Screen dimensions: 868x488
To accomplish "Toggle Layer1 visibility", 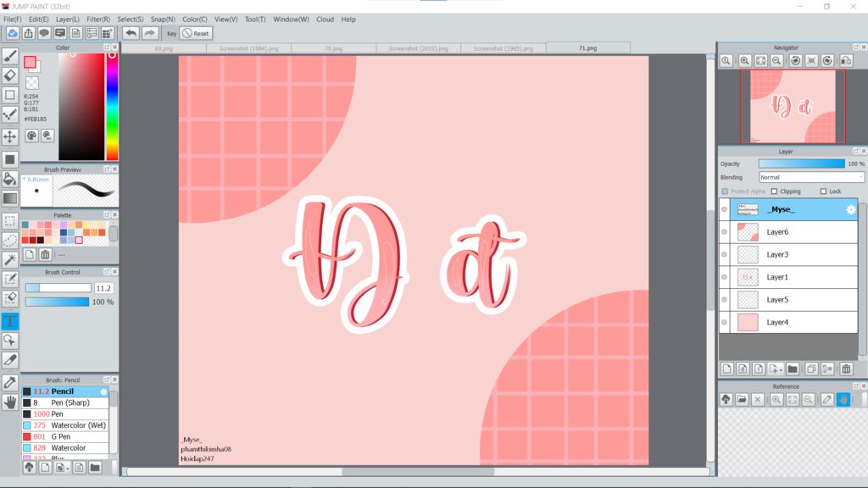I will click(x=724, y=277).
